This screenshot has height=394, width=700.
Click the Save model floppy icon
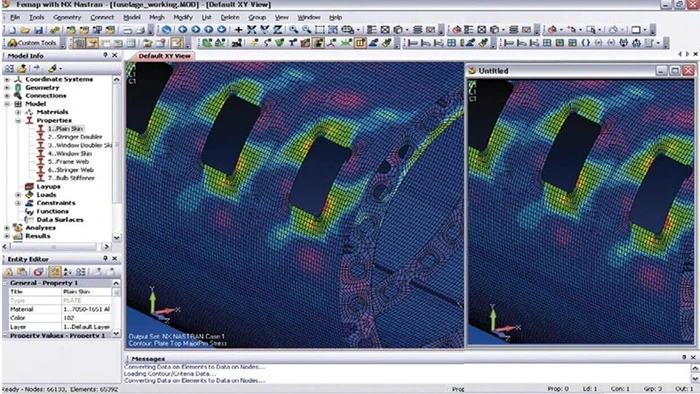38,30
